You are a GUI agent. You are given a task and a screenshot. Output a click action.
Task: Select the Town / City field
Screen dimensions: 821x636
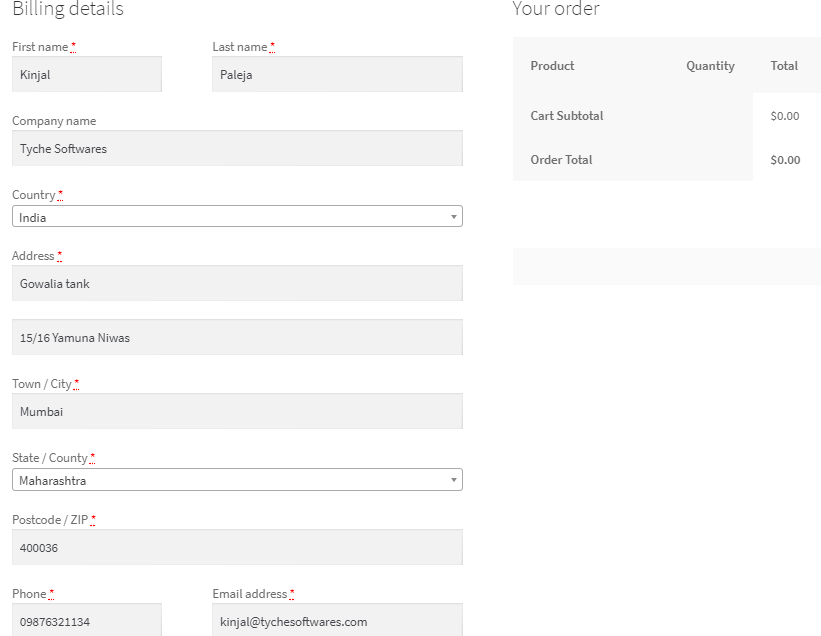point(237,411)
